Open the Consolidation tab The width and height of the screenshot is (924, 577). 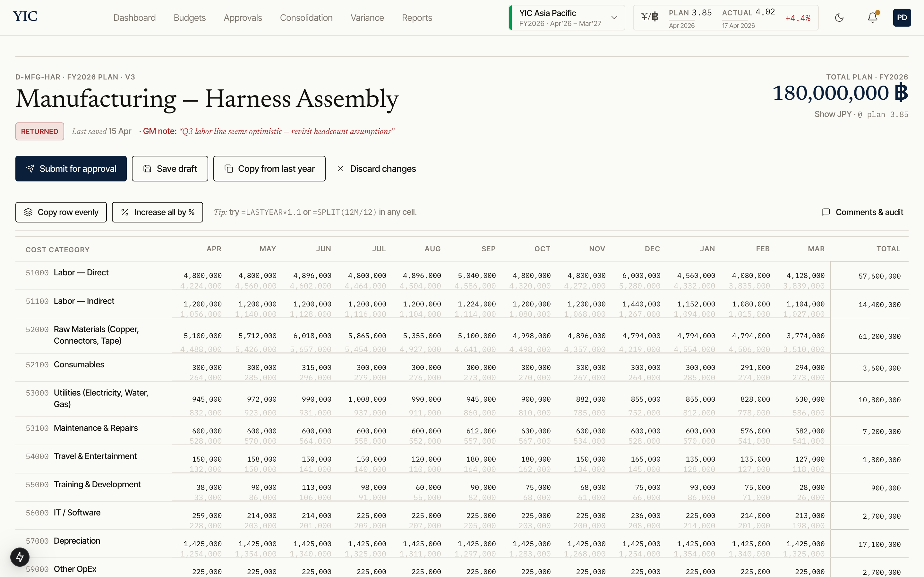306,18
